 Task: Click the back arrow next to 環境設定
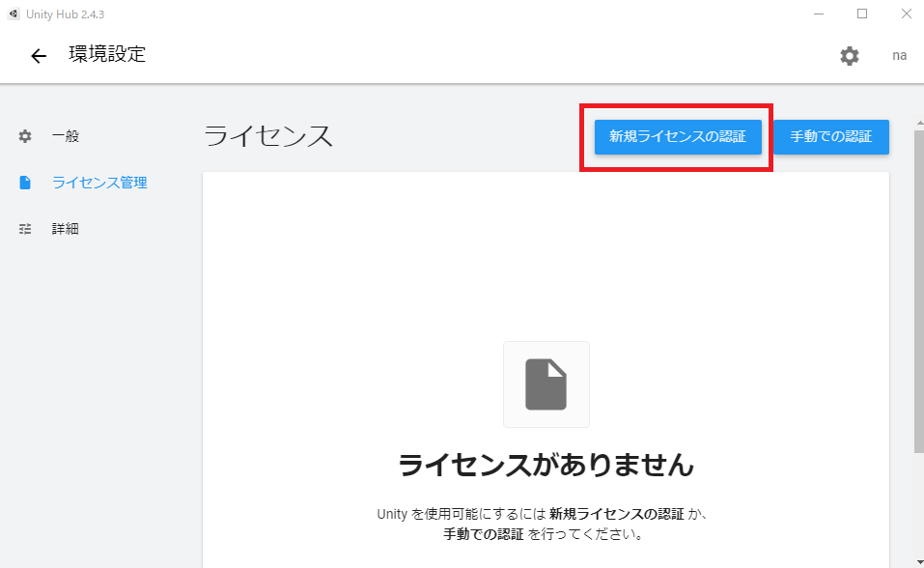[38, 55]
